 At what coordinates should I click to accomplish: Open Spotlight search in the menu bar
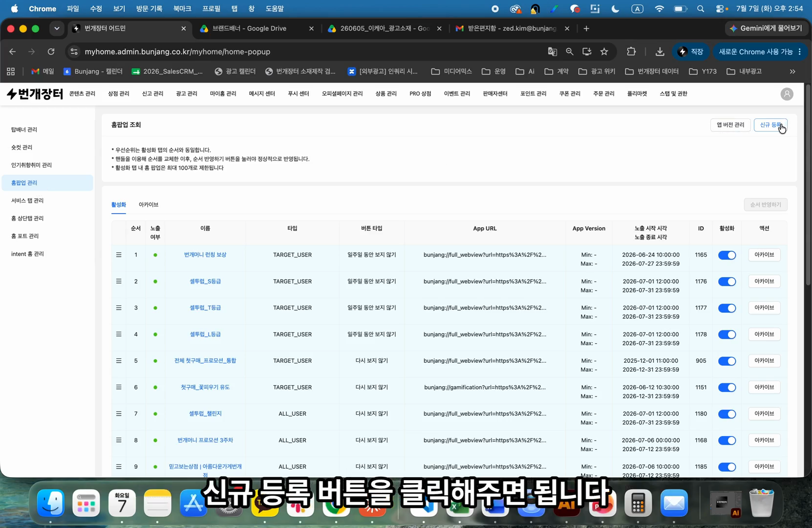coord(701,9)
